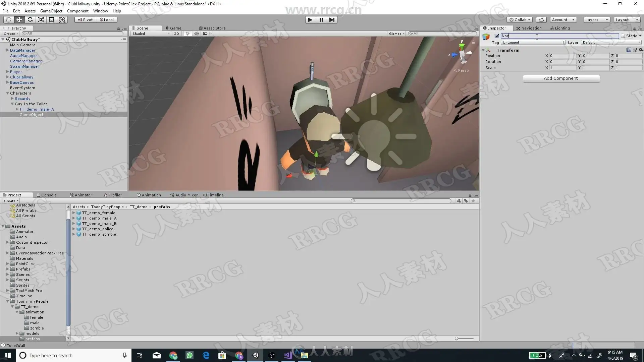Select the Move tool
The image size is (644, 362).
tap(19, 20)
